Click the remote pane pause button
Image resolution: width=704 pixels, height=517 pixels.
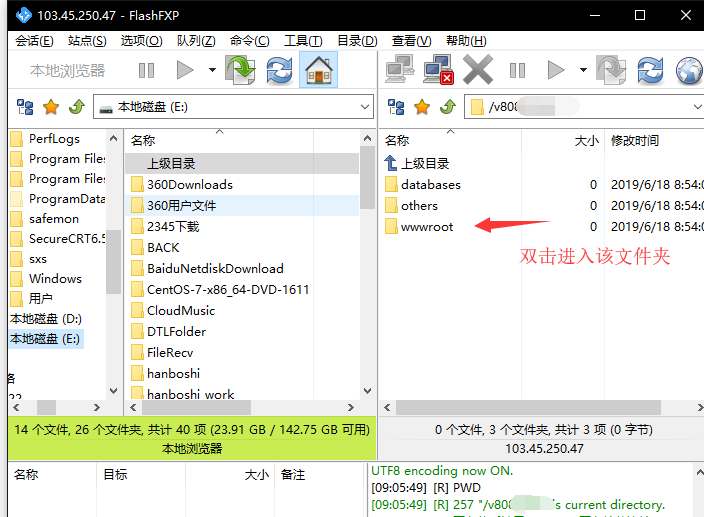point(517,70)
